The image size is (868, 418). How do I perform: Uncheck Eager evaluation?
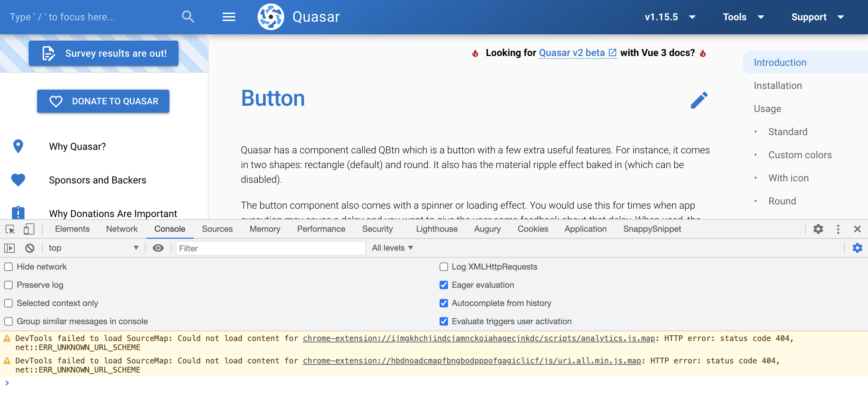(x=444, y=285)
